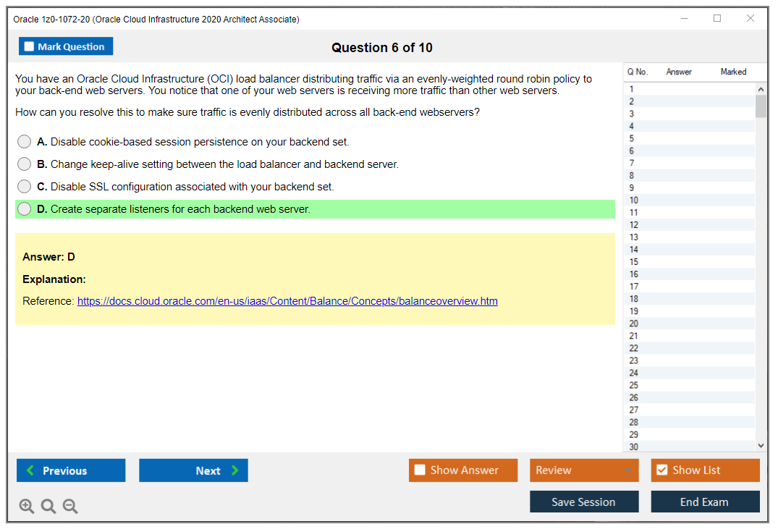This screenshot has height=532, width=778.
Task: Select question 6 in the list
Action: 689,151
